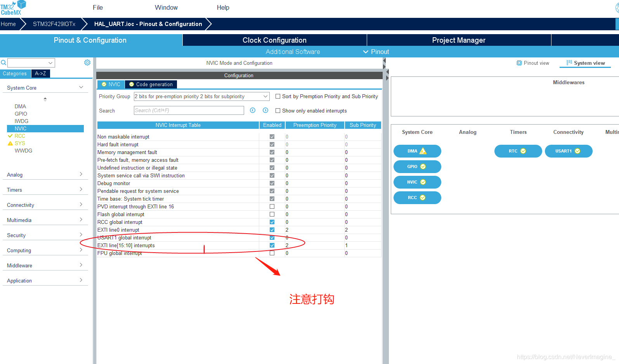Expand the Timers category
Image resolution: width=619 pixels, height=364 pixels.
(81, 189)
